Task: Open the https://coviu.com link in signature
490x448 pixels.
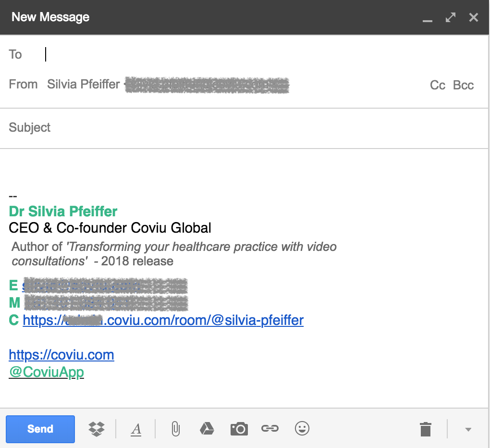Action: pos(61,355)
